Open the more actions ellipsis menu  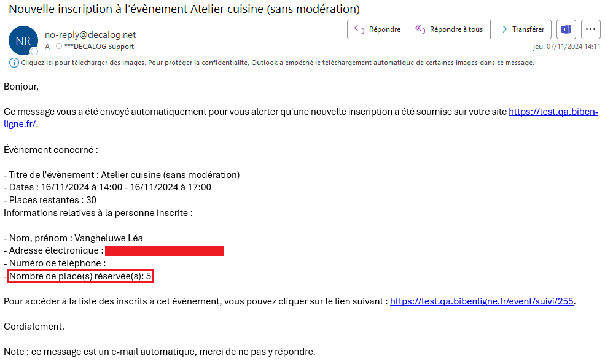(x=590, y=29)
